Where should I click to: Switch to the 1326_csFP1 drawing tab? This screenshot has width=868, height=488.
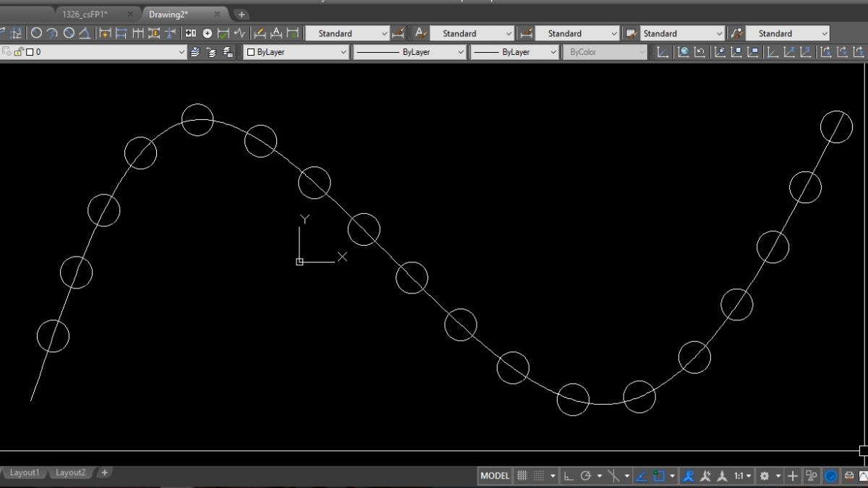tap(85, 14)
